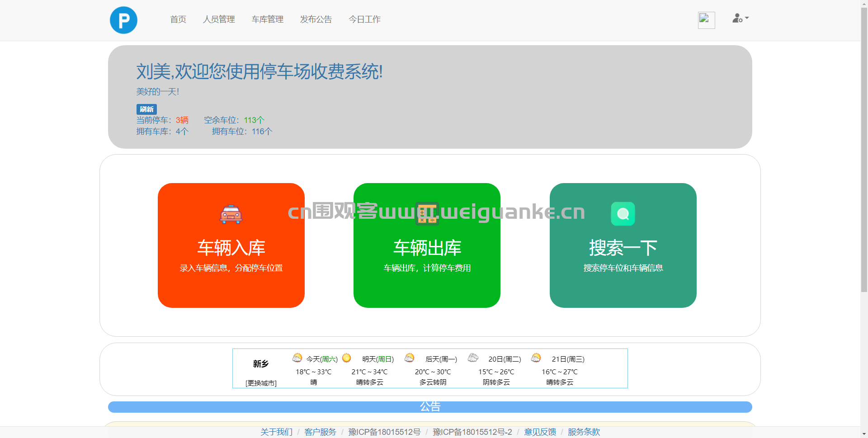Click the vertical page scrollbar
The width and height of the screenshot is (868, 438).
[x=864, y=149]
